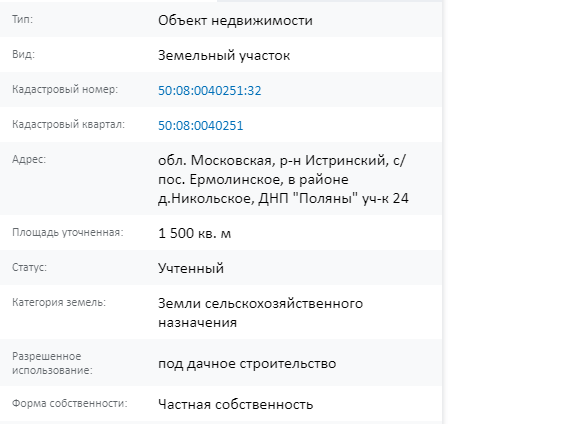Select the 'Объект недвижимости' type value
588x424 pixels.
coord(235,20)
